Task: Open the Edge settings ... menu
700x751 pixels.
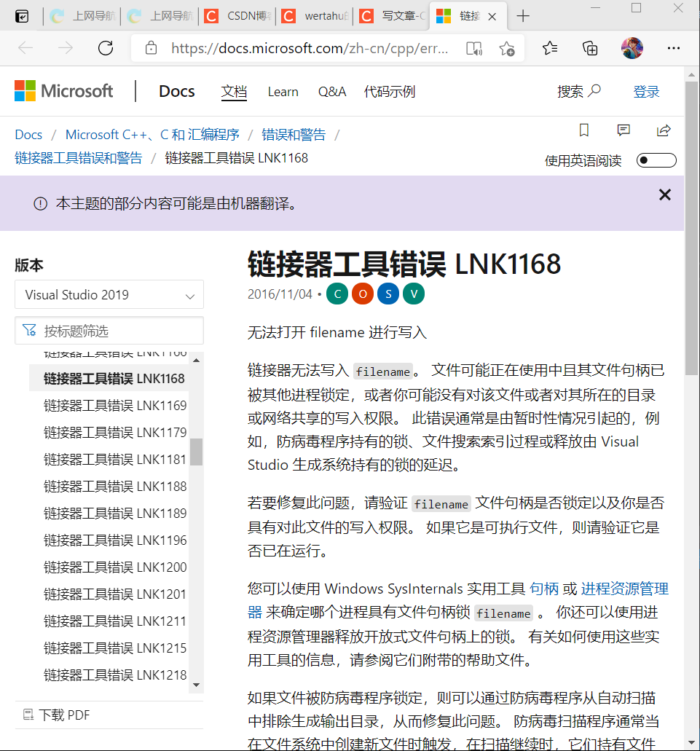Action: tap(674, 48)
